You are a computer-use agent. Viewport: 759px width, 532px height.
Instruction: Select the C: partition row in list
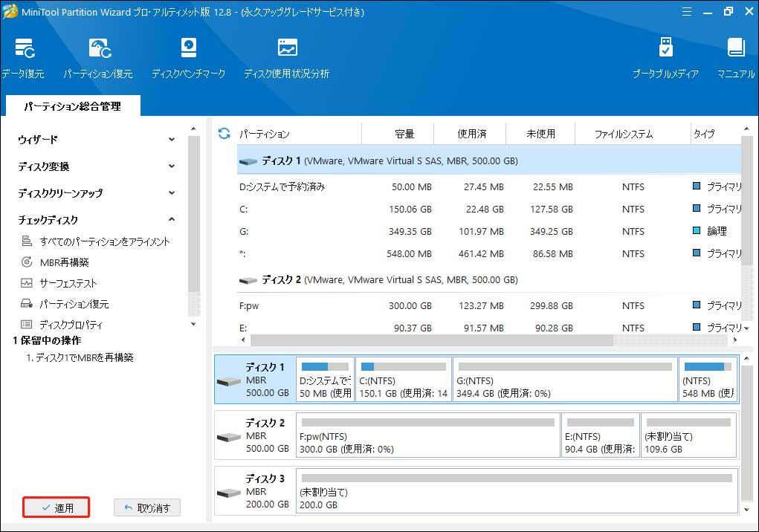tap(489, 209)
